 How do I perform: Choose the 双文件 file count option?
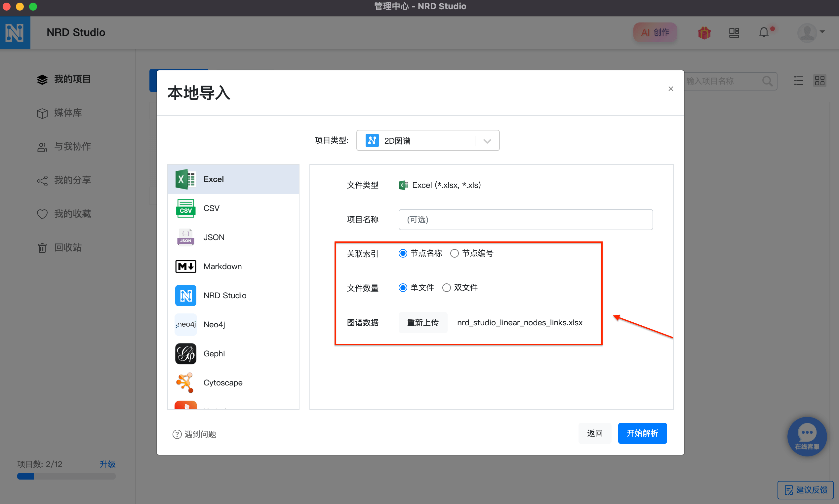pos(446,288)
